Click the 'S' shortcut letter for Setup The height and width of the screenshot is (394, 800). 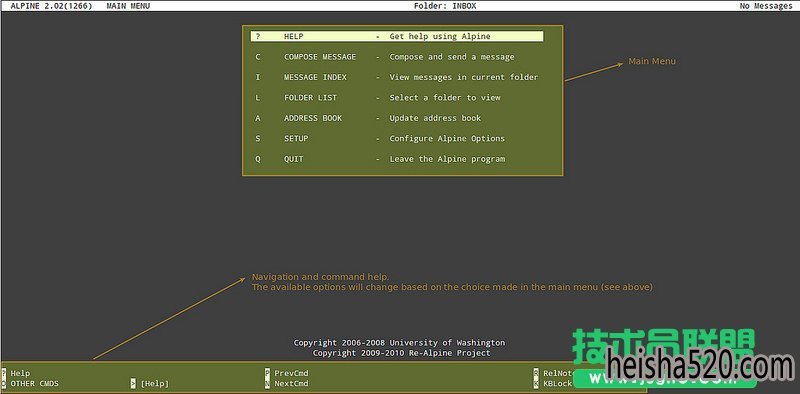coord(258,139)
